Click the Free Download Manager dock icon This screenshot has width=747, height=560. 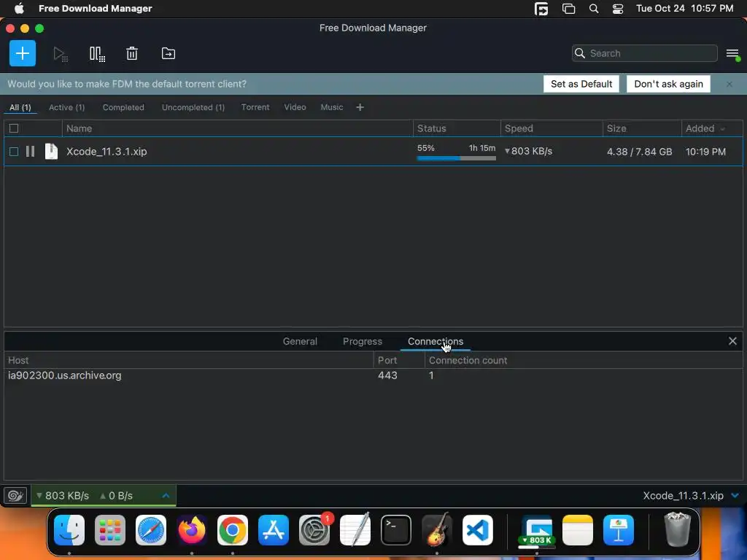[537, 530]
